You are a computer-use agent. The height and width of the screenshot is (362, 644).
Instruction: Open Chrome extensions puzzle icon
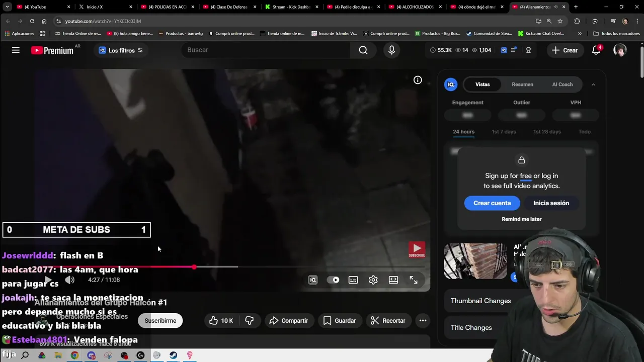[577, 21]
